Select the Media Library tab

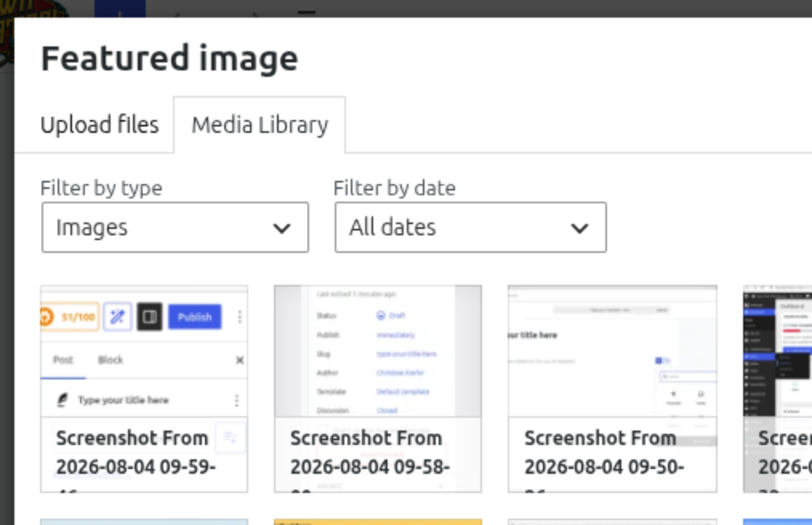[259, 125]
